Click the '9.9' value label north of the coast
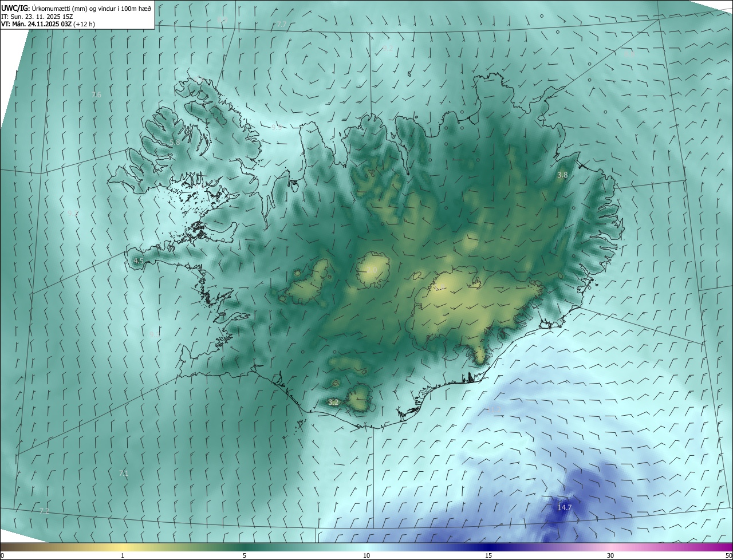 point(277,127)
